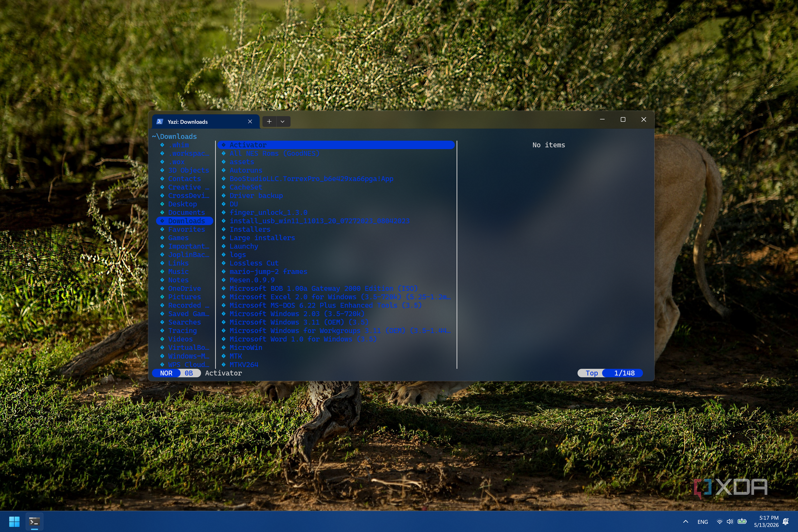The width and height of the screenshot is (798, 532).
Task: Open the notification bell in taskbar
Action: [786, 521]
